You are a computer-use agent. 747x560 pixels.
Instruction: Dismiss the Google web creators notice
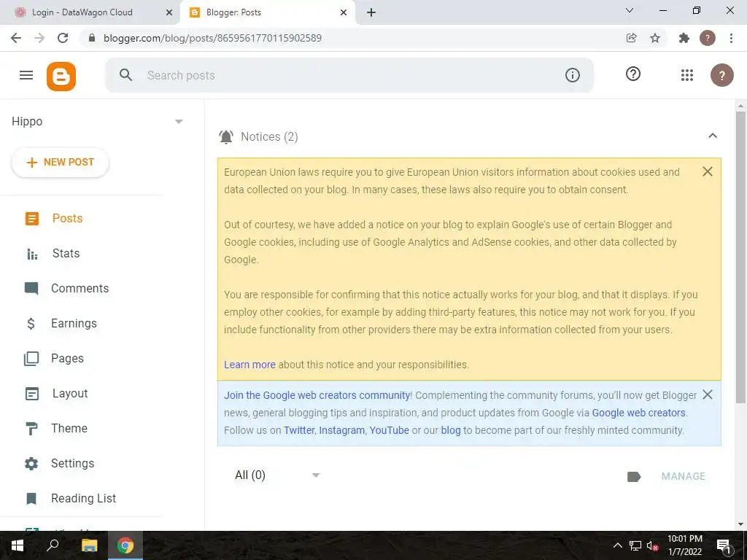click(x=708, y=394)
